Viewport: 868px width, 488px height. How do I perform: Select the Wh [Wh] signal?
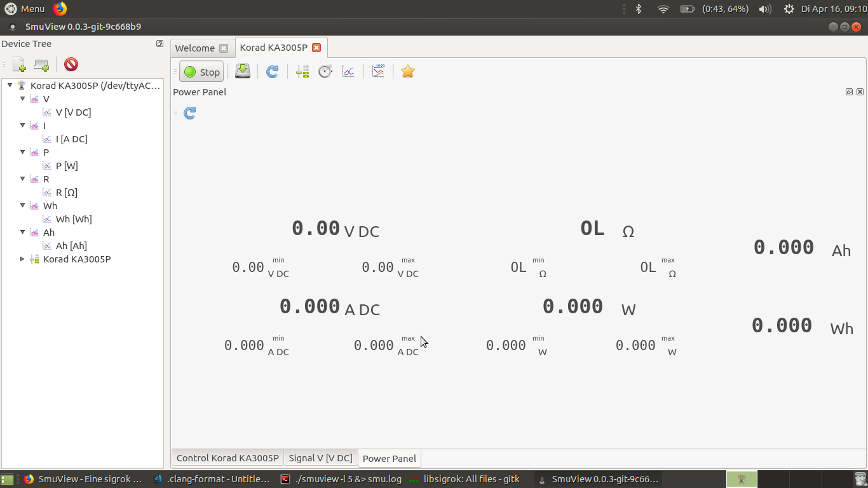(74, 219)
